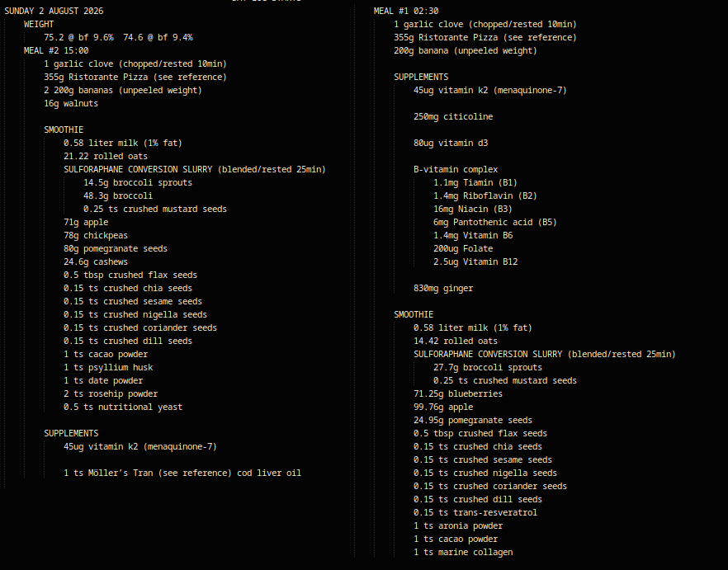Select the 16g walnuts line
Screen dimensions: 728x570
pos(71,103)
